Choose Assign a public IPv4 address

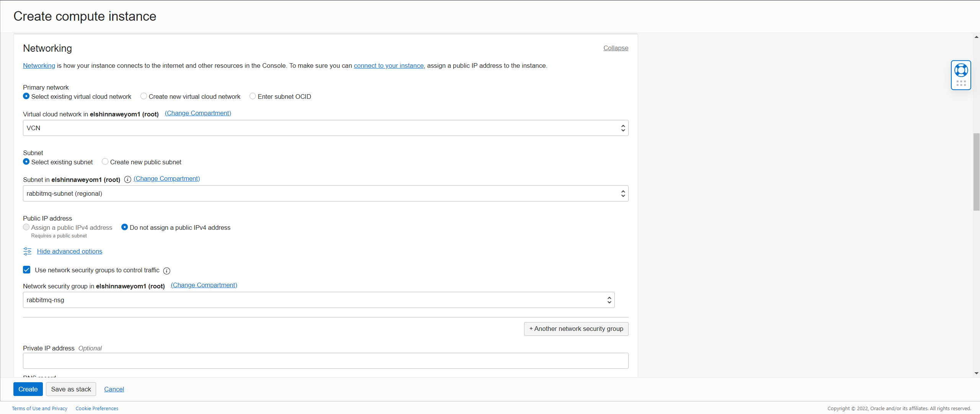click(x=26, y=227)
